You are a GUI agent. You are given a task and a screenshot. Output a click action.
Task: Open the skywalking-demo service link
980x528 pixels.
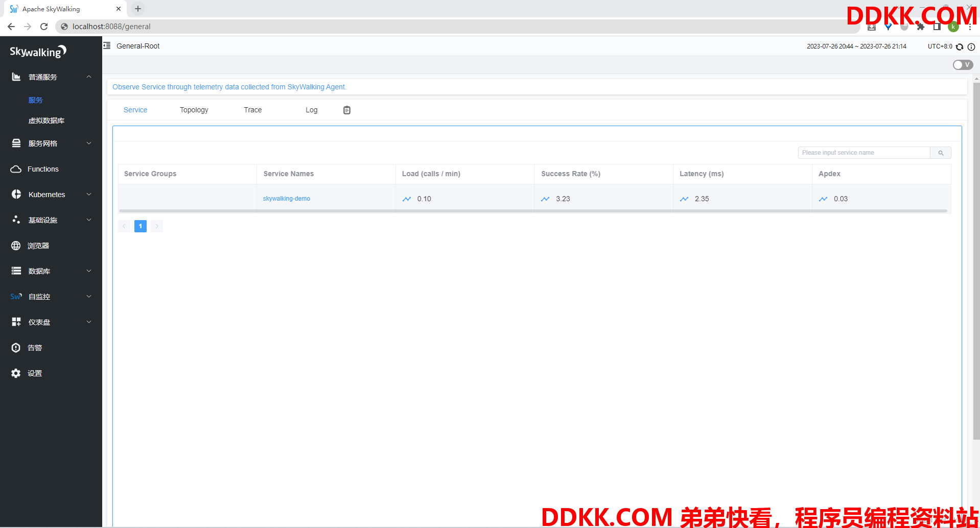click(x=287, y=199)
